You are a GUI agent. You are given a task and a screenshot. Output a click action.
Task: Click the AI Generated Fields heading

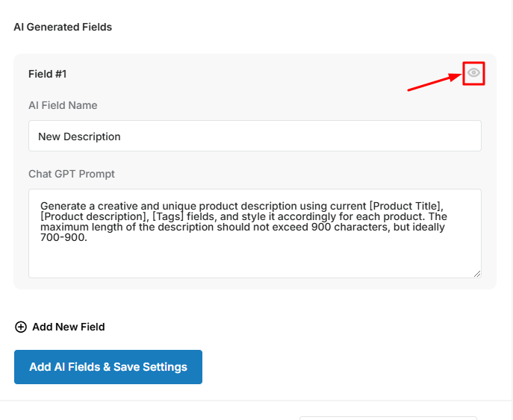[x=63, y=27]
